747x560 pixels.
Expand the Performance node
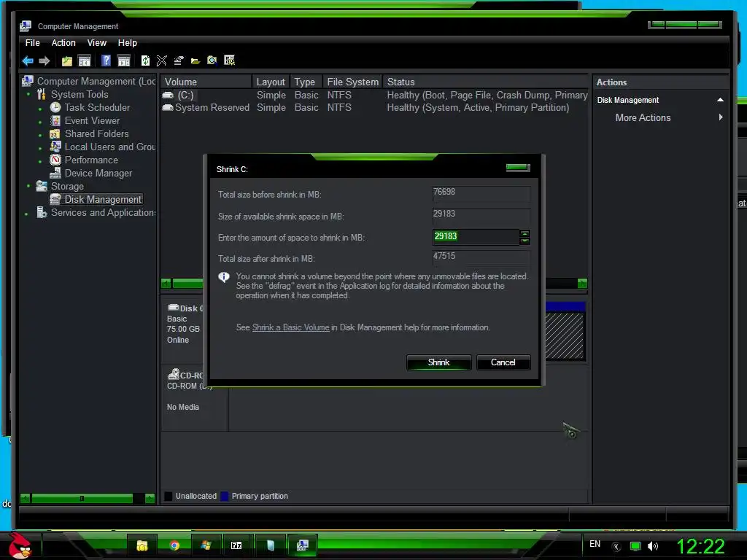40,161
